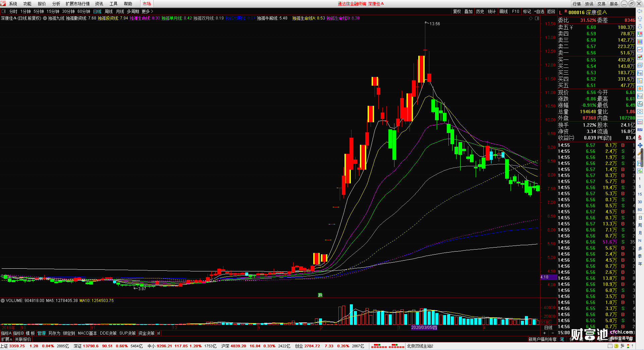This screenshot has height=350, width=644.
Task: Open the line trend chart icon in sidebar
Action: tap(640, 50)
